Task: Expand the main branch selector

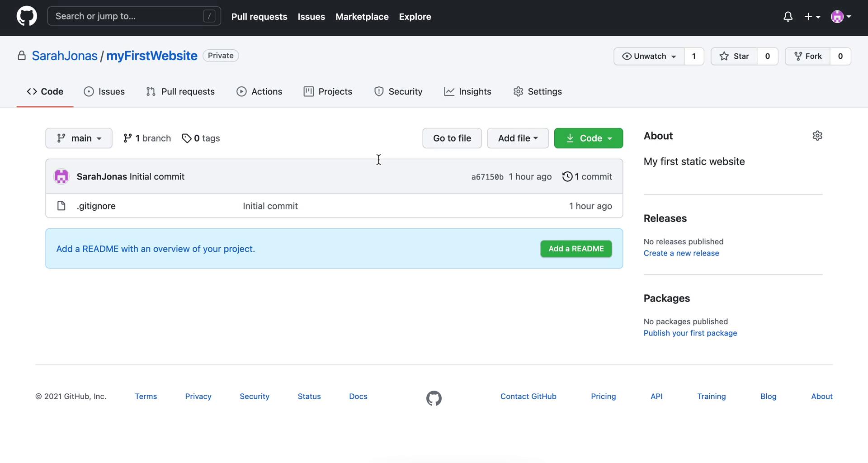Action: 79,138
